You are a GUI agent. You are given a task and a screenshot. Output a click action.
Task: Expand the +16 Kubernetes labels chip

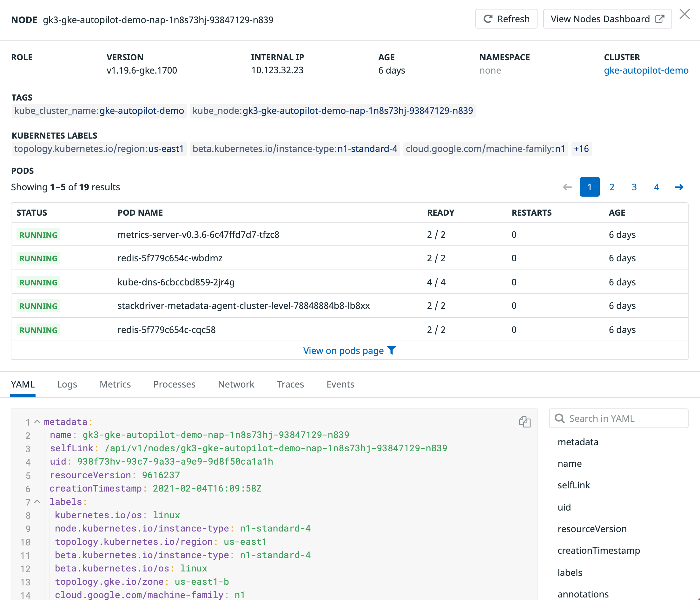click(x=581, y=148)
